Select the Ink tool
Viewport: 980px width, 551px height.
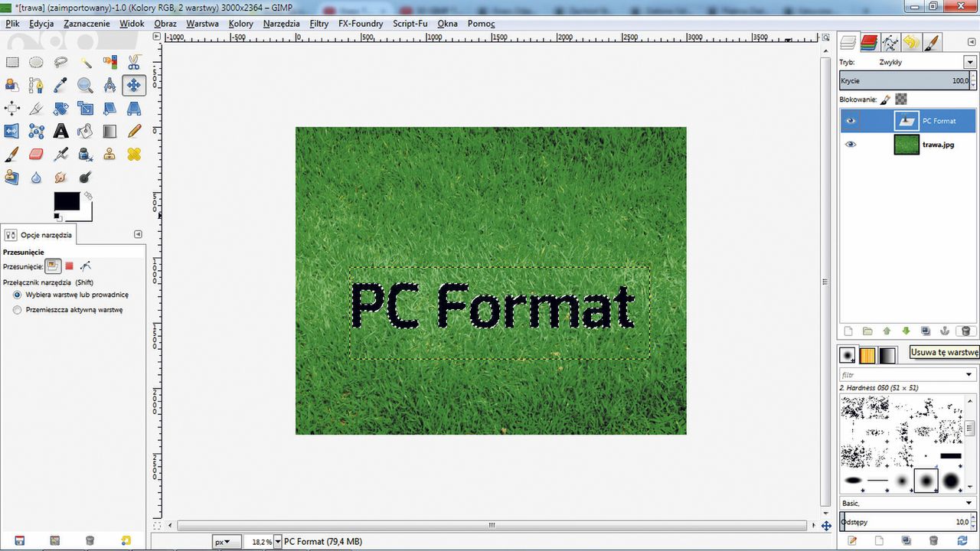tap(85, 155)
